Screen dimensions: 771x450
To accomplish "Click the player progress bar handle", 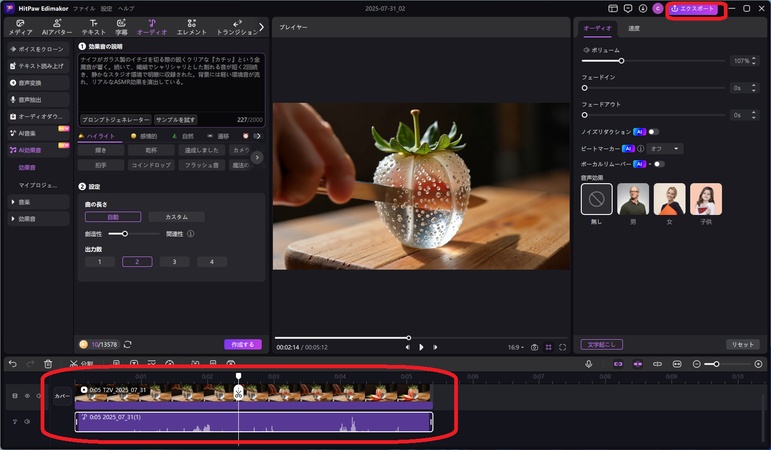I will (x=409, y=338).
